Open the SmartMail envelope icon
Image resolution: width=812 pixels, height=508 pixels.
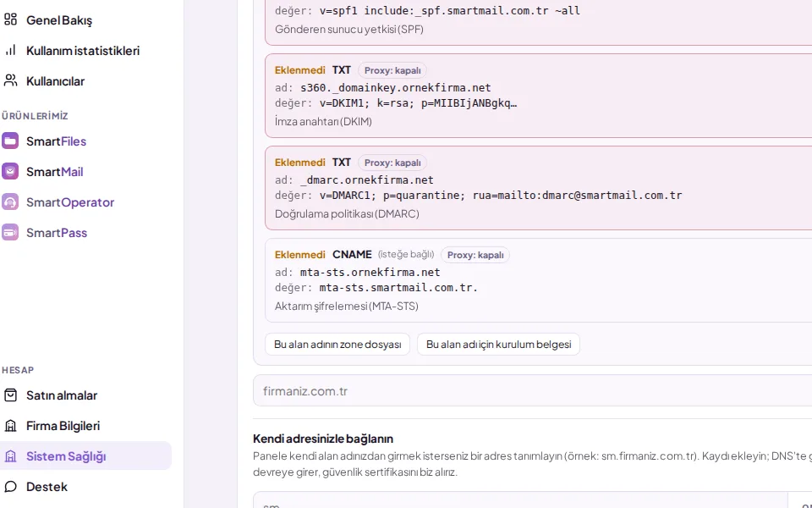10,172
